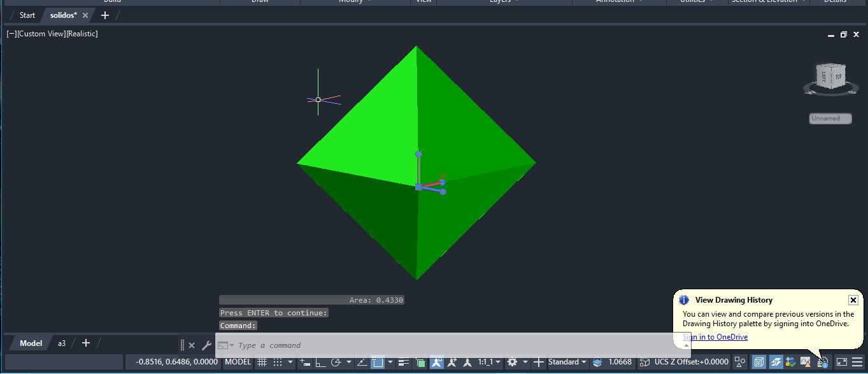Select the solidos* drawing tab
Screen dimensions: 868x374
63,15
